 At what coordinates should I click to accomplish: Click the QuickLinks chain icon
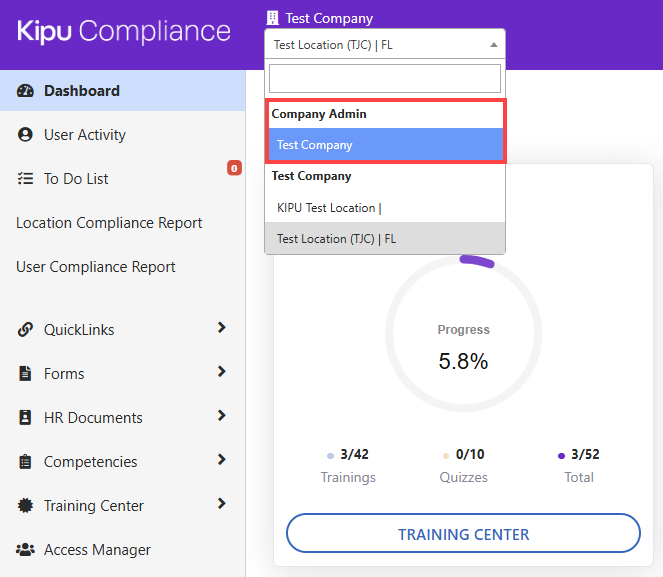pos(26,330)
